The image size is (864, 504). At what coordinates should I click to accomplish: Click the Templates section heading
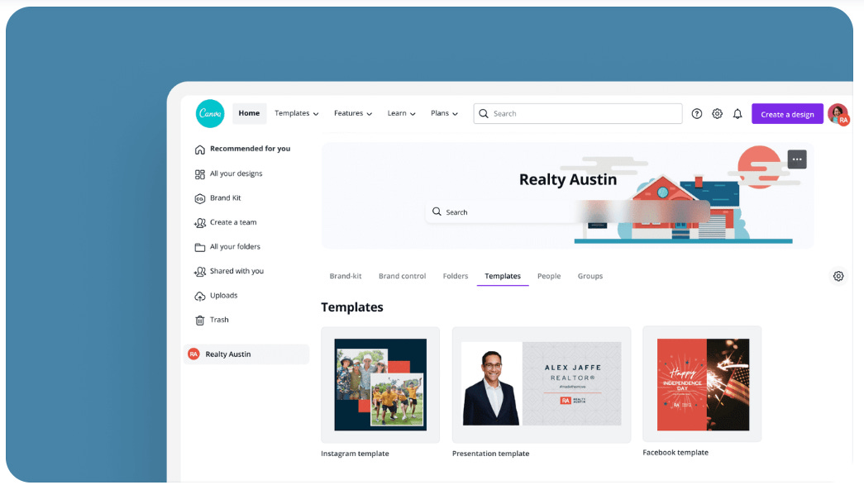(x=352, y=307)
